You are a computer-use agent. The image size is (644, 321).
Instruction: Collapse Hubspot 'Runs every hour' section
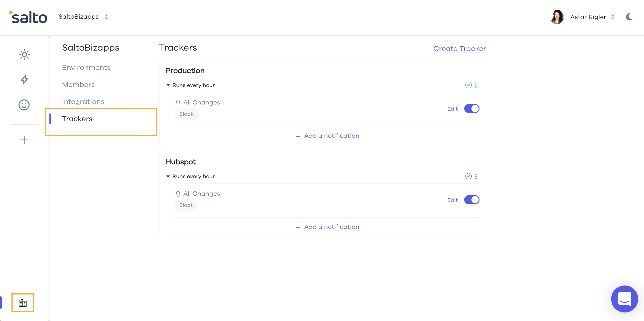tap(168, 177)
